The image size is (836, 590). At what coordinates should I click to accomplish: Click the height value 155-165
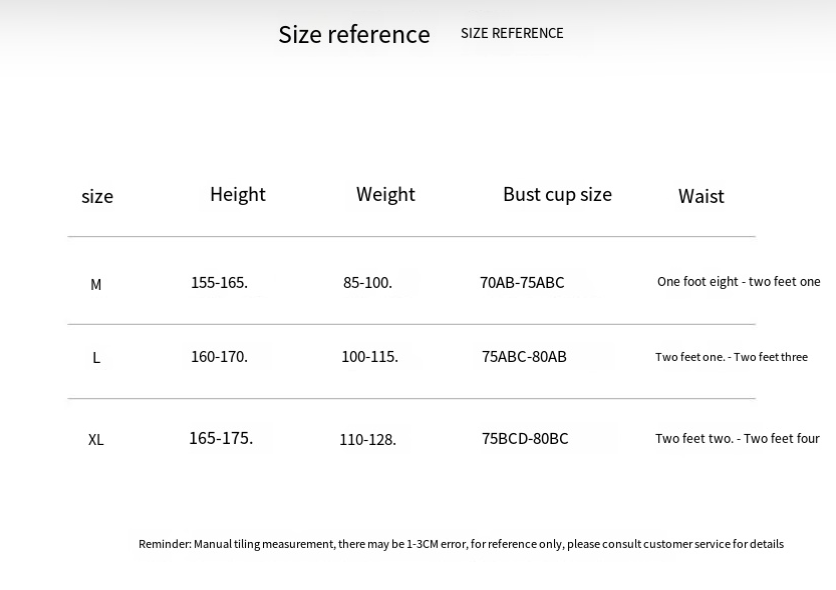point(219,282)
